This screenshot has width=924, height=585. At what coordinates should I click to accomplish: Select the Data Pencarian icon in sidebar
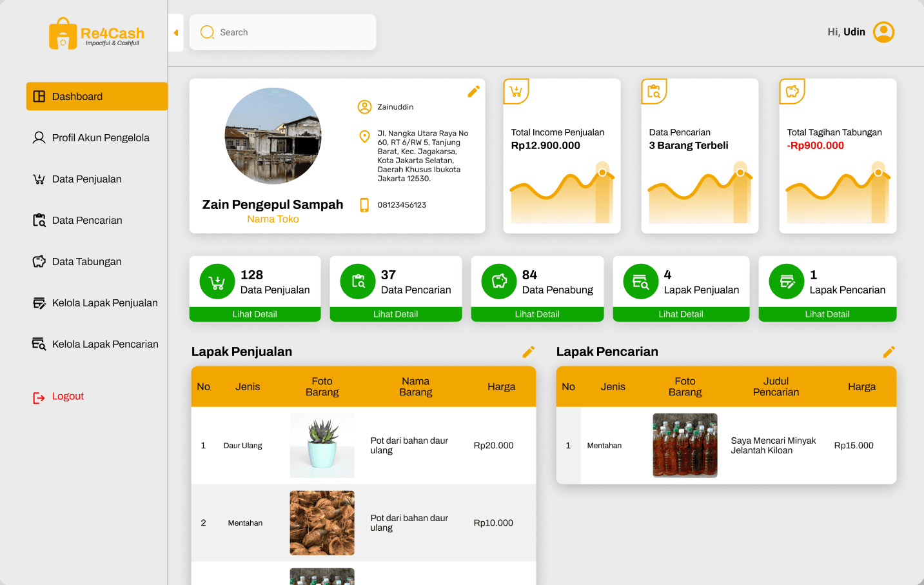click(x=39, y=220)
